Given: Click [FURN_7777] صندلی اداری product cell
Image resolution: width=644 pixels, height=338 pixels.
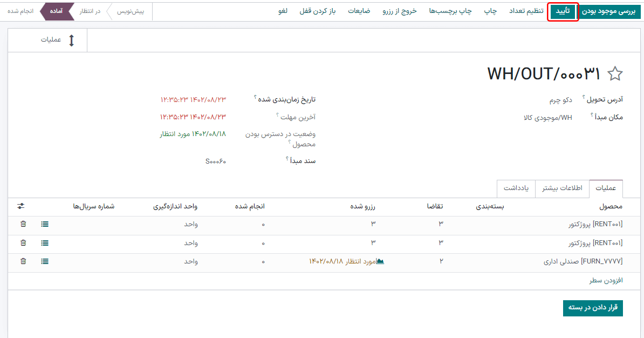Looking at the screenshot, I should pyautogui.click(x=583, y=261).
